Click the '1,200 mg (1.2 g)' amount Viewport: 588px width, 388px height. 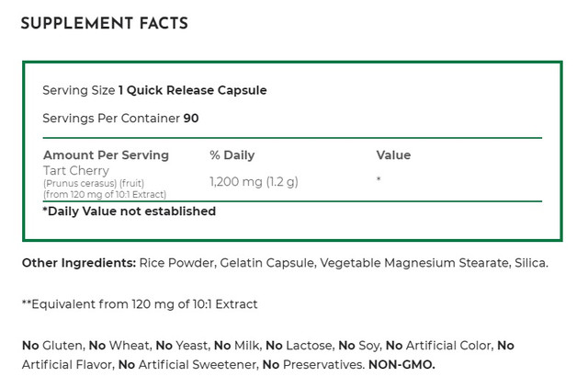click(x=254, y=182)
